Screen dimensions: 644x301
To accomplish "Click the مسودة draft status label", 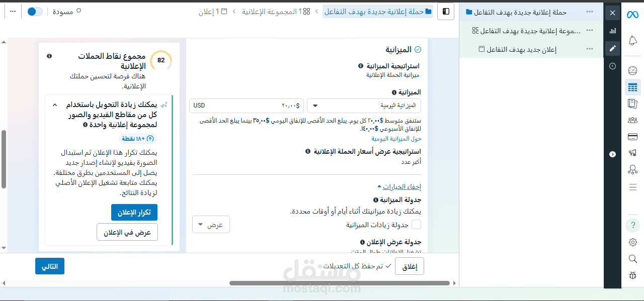I will [63, 11].
